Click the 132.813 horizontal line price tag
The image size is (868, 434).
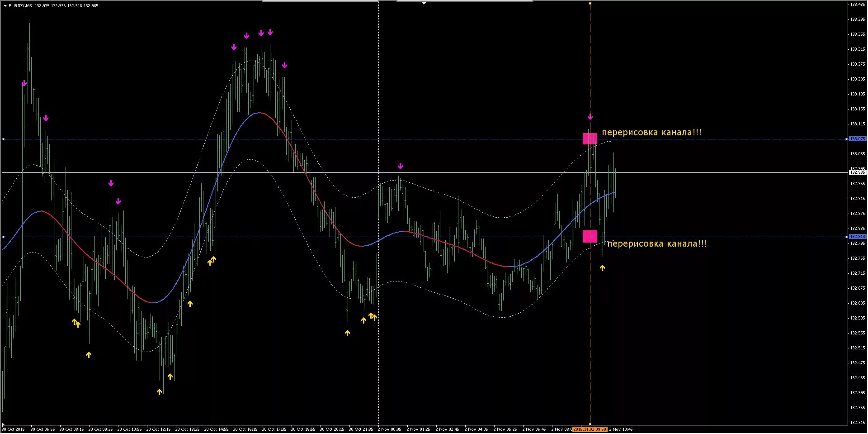[858, 237]
